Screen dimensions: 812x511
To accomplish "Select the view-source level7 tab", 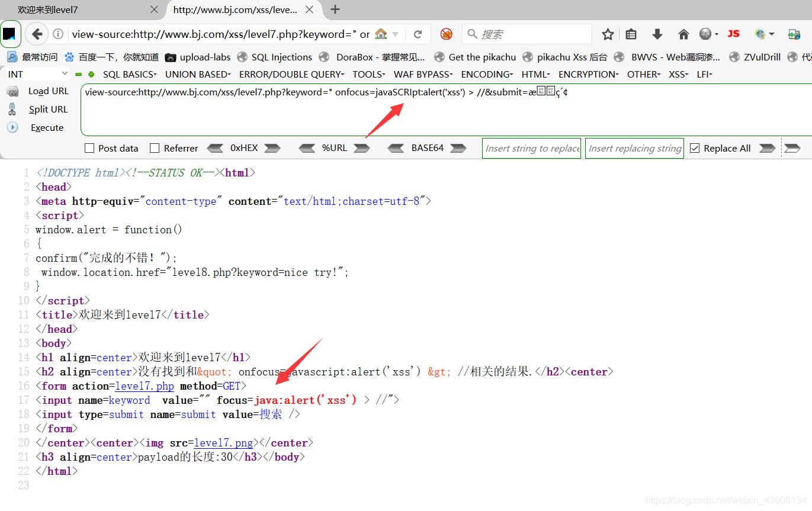I will 243,9.
